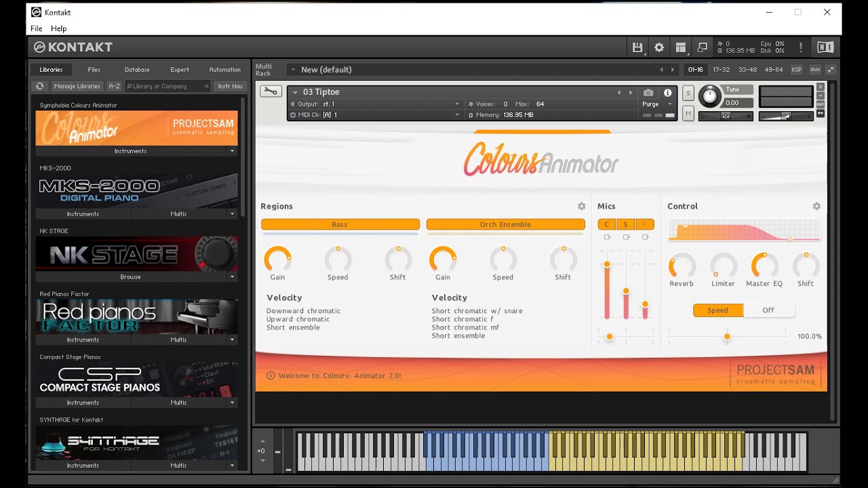This screenshot has height=488, width=868.
Task: Remove the 03 Tiptoe instrument with X
Action: (821, 87)
